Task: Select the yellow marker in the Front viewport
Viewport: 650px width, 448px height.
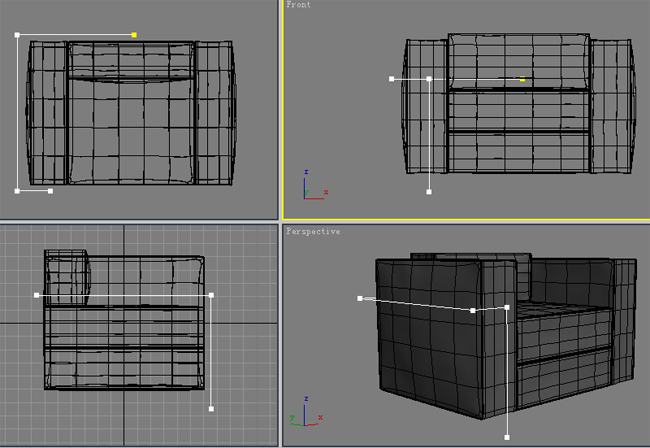Action: click(x=522, y=79)
